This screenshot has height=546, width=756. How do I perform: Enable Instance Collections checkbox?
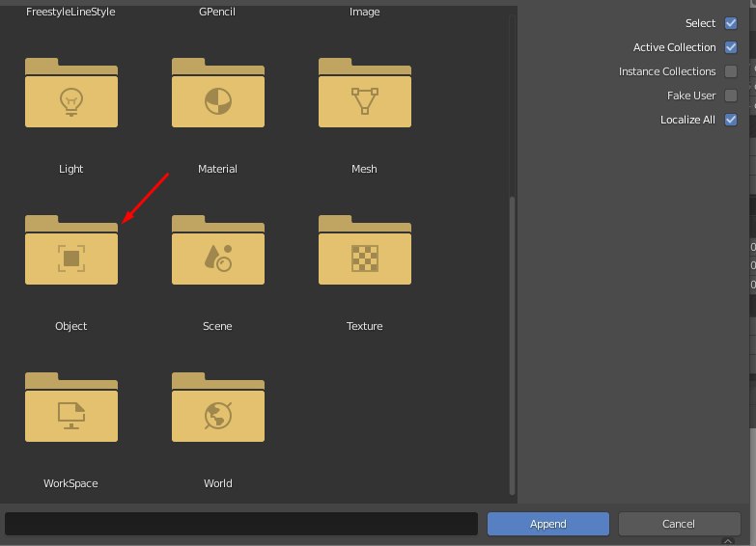tap(731, 71)
